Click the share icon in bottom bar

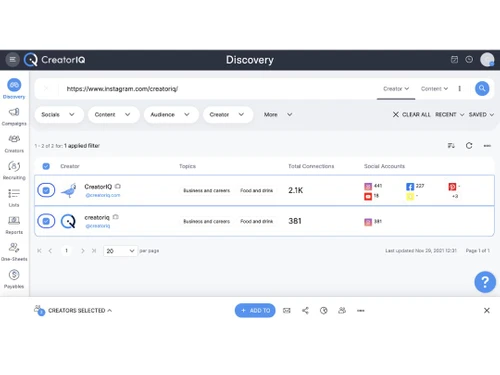(305, 310)
